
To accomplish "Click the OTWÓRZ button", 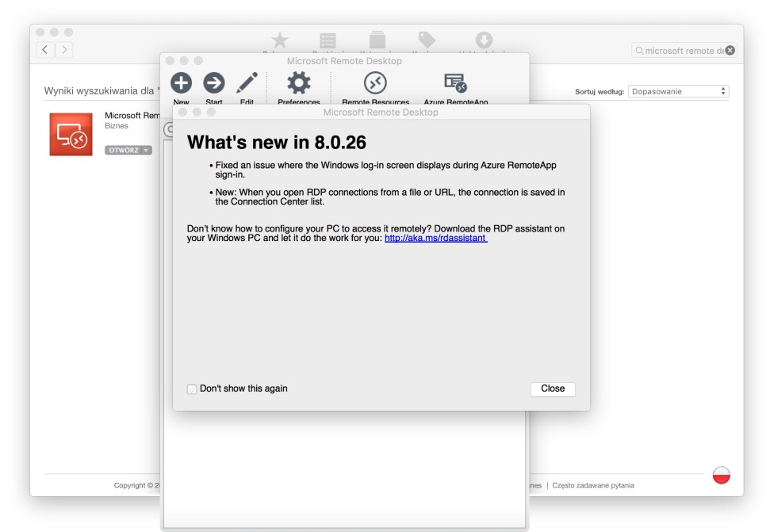I will point(124,150).
